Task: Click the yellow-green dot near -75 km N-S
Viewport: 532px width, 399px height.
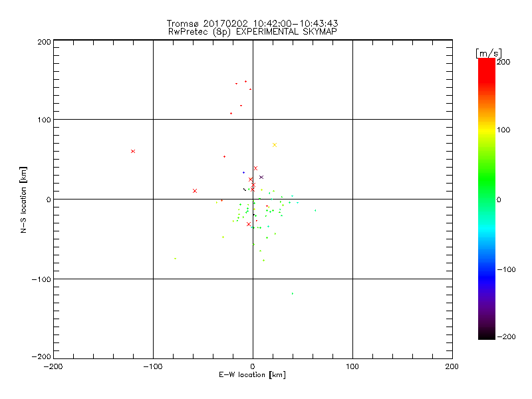Action: click(263, 260)
